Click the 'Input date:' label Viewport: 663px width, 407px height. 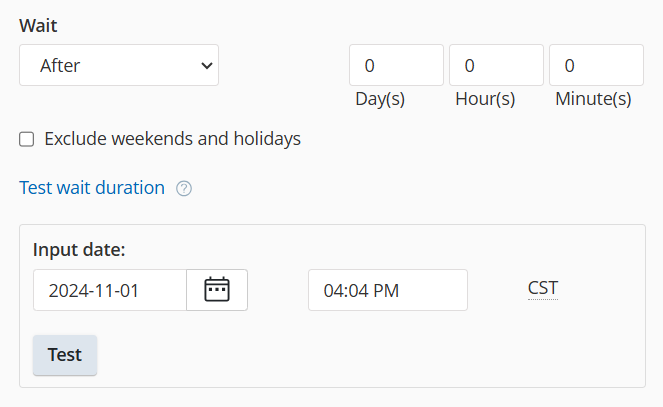(x=79, y=250)
